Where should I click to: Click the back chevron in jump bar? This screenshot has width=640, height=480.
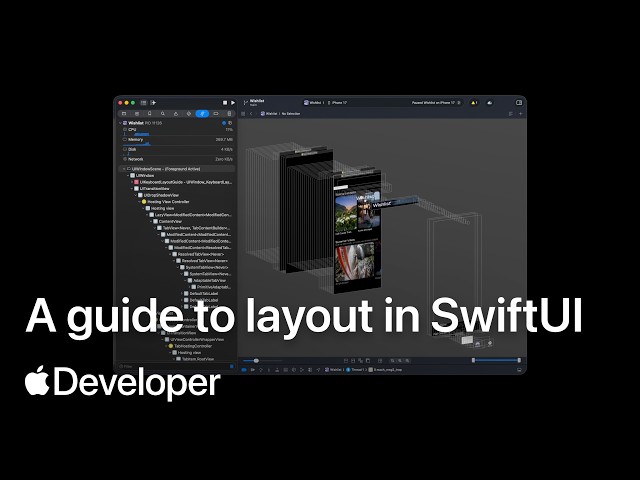(x=251, y=114)
